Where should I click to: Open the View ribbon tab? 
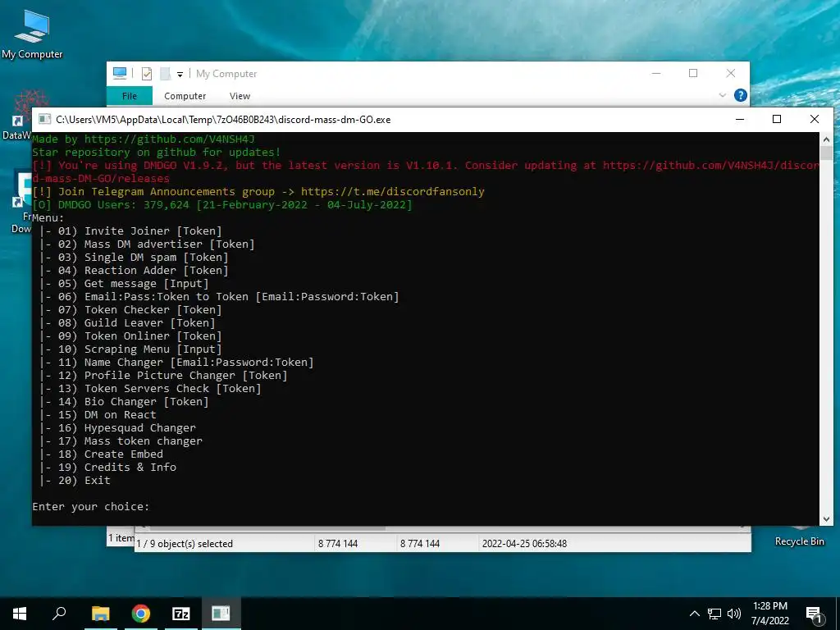[x=240, y=96]
